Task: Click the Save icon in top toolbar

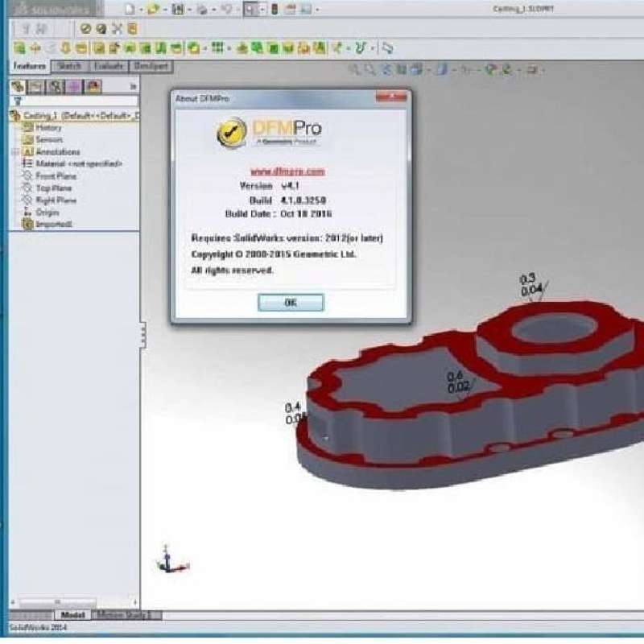Action: coord(177,9)
